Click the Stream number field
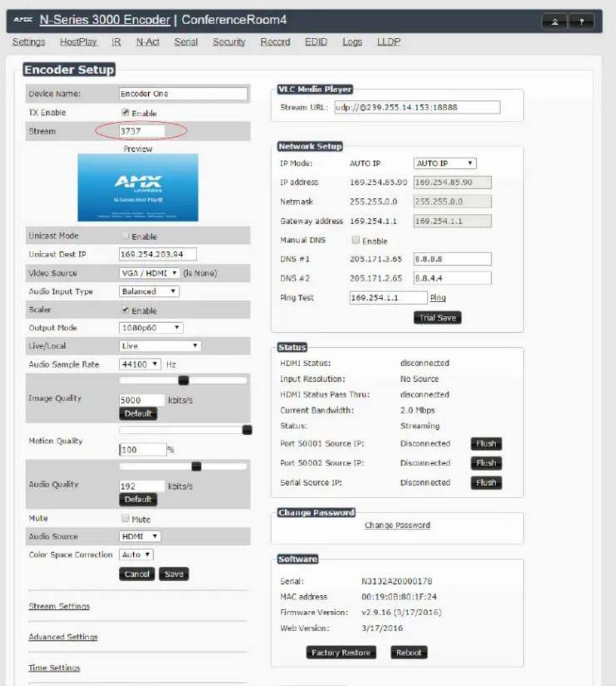 coord(142,131)
